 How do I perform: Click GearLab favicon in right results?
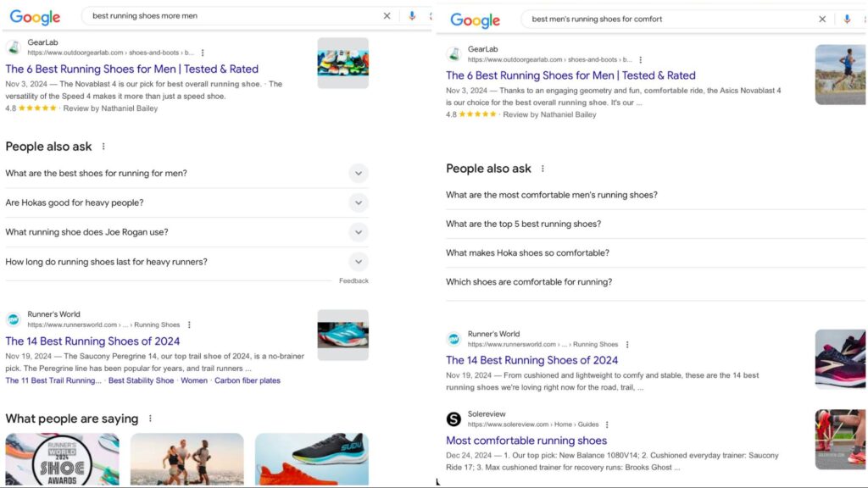click(454, 53)
